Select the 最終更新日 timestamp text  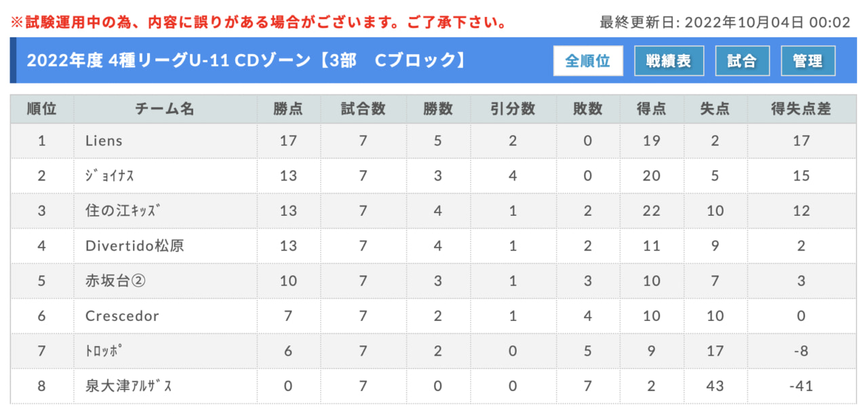[725, 22]
